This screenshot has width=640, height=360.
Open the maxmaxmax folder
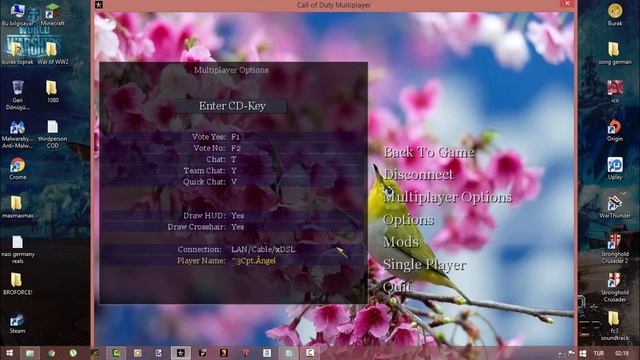point(17,207)
